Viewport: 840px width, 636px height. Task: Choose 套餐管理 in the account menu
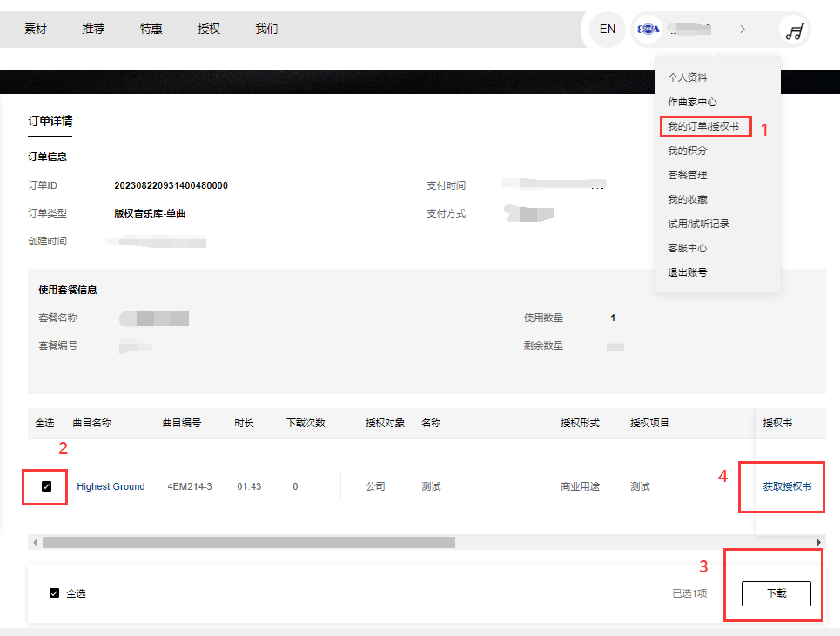pos(687,175)
